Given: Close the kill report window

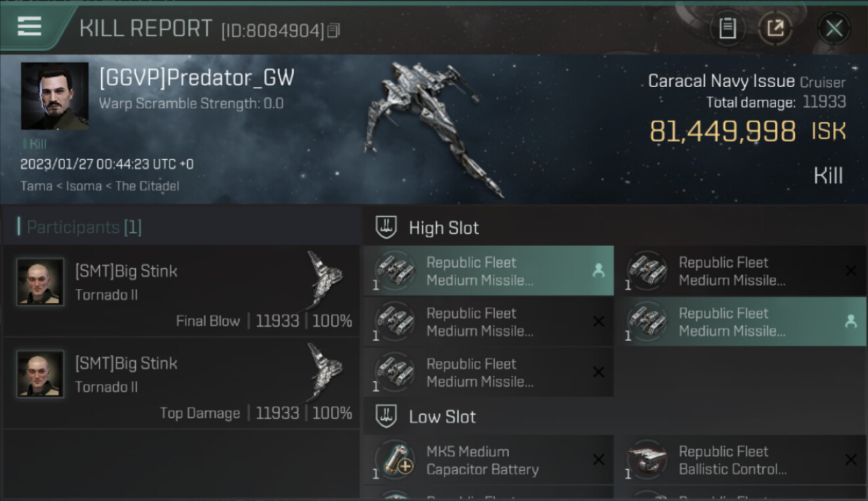Looking at the screenshot, I should 834,28.
